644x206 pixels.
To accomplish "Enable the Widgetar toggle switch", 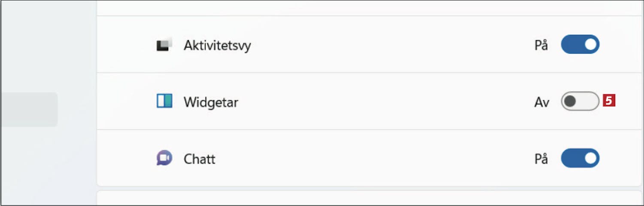I will [x=580, y=101].
